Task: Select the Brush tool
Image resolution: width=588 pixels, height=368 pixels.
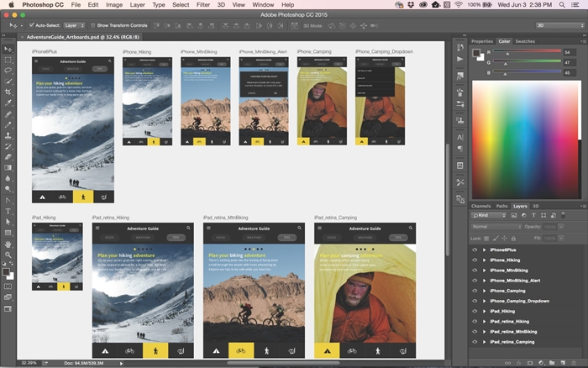Action: pyautogui.click(x=8, y=125)
